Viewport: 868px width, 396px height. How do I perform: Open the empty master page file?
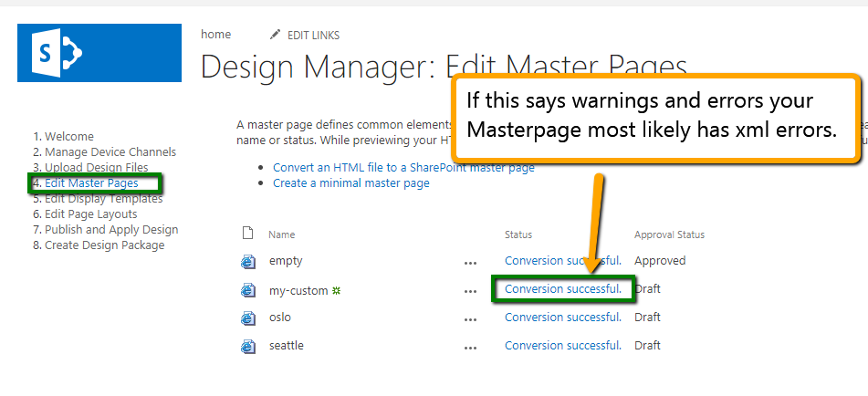tap(286, 260)
